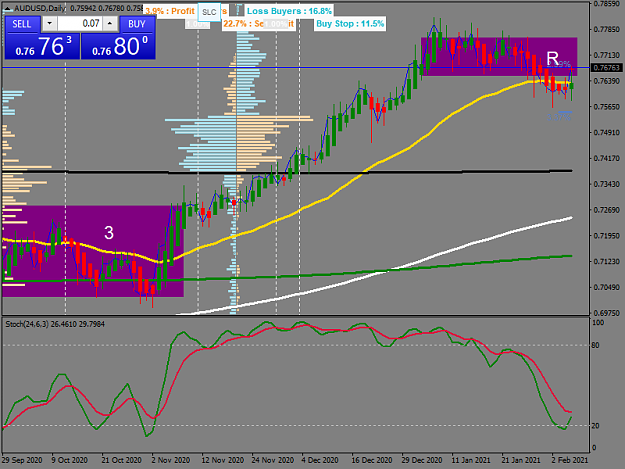625x469 pixels.
Task: Click the SLC label box
Action: click(209, 12)
